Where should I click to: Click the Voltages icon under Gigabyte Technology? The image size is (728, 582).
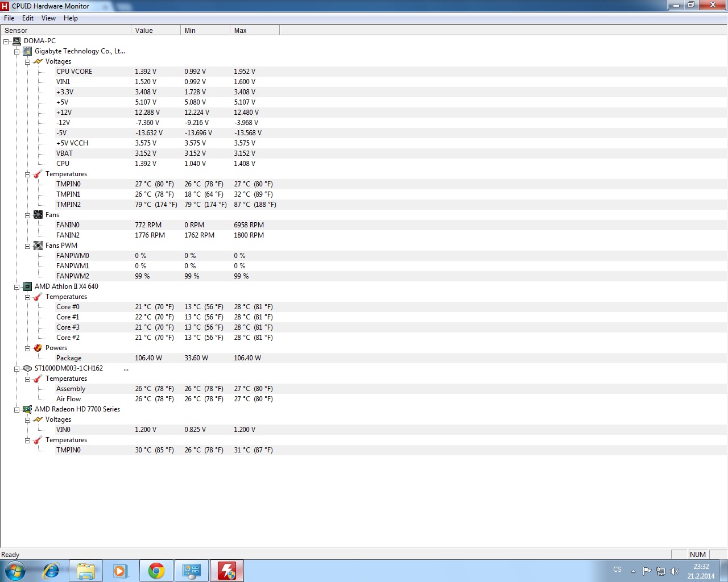(x=38, y=61)
